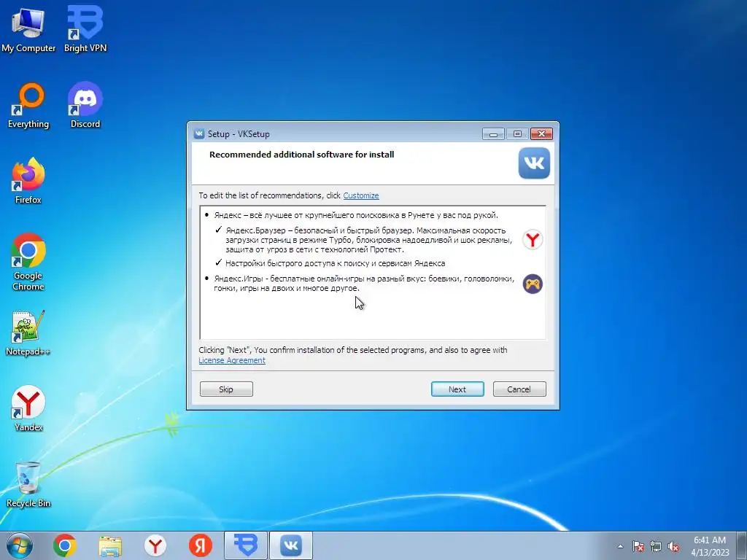Click the VK logo in setup header
This screenshot has width=747, height=560.
(534, 163)
